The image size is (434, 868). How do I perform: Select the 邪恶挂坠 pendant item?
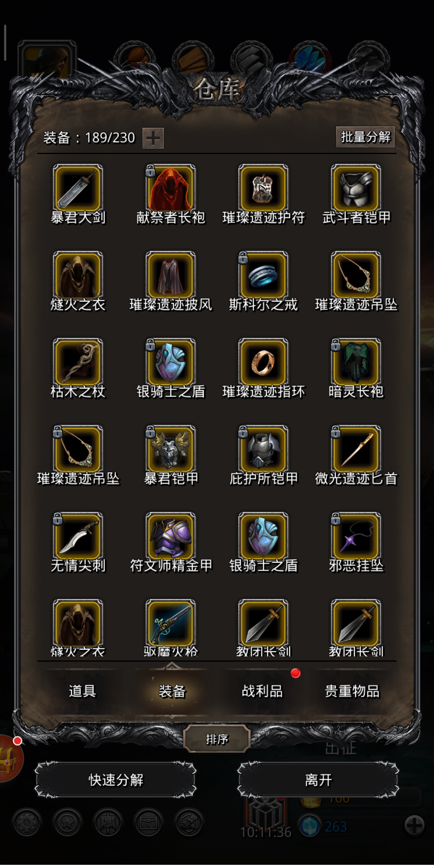pos(356,537)
